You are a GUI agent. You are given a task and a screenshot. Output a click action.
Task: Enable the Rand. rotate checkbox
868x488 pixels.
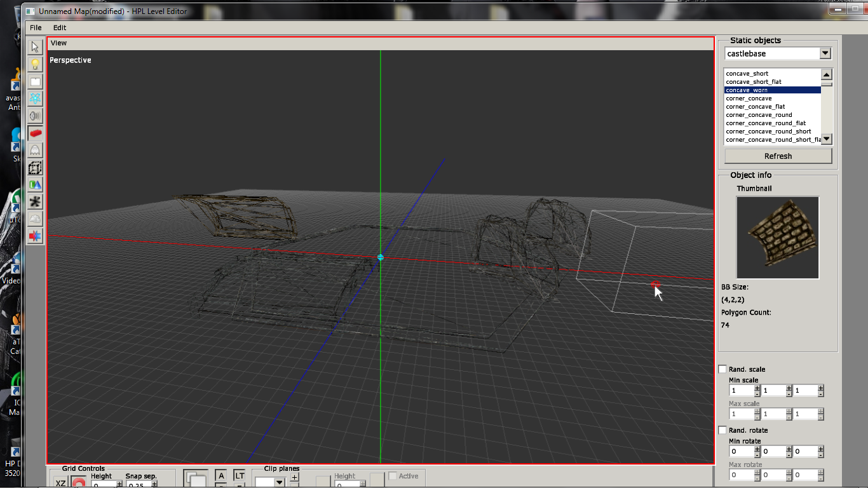coord(722,430)
